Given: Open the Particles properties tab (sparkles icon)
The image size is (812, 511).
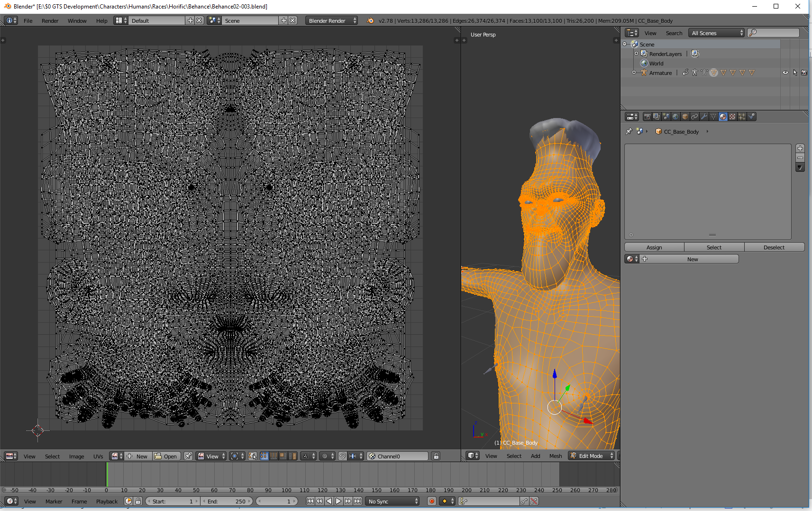Looking at the screenshot, I should [742, 117].
